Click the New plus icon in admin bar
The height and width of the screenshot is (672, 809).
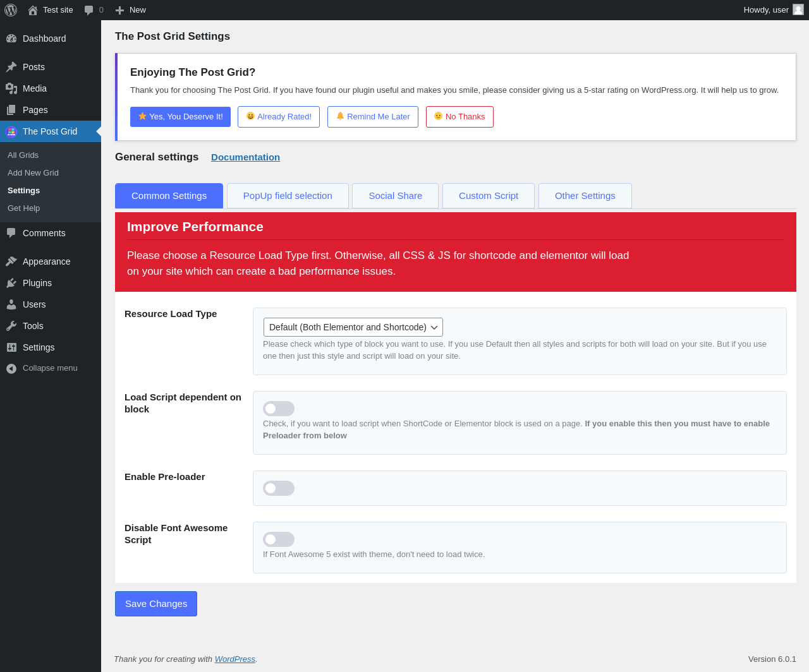119,10
